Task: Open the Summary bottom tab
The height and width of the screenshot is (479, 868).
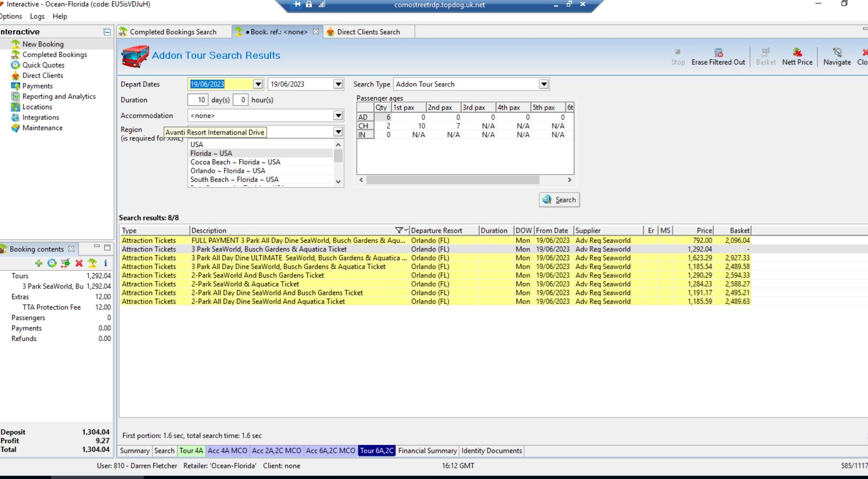Action: click(135, 451)
